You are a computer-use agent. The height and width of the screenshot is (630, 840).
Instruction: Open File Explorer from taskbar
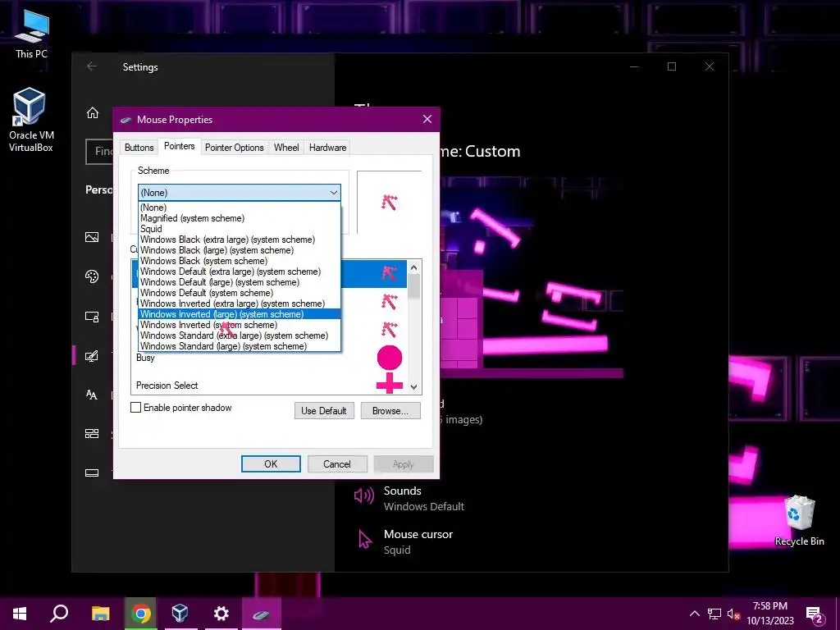click(x=100, y=614)
